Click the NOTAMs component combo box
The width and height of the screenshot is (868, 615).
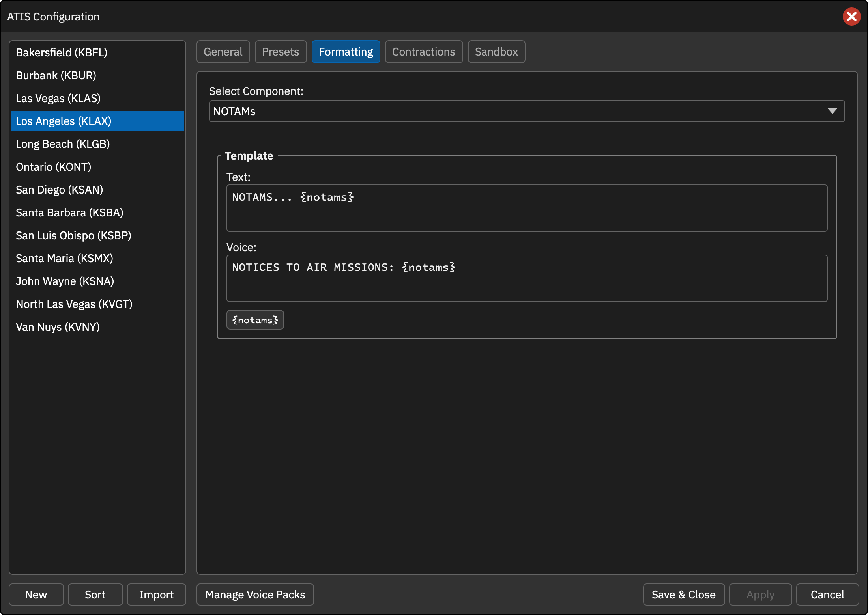[527, 111]
